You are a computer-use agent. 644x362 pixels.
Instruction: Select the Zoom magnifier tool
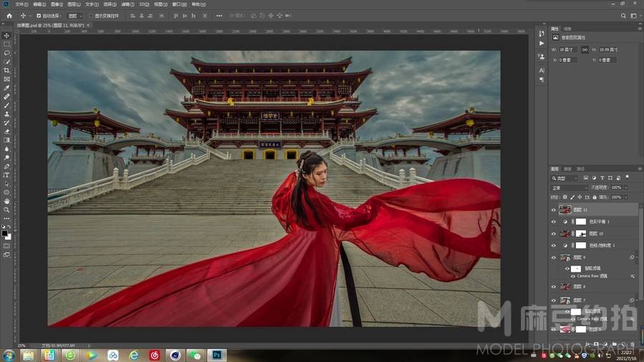pos(6,210)
